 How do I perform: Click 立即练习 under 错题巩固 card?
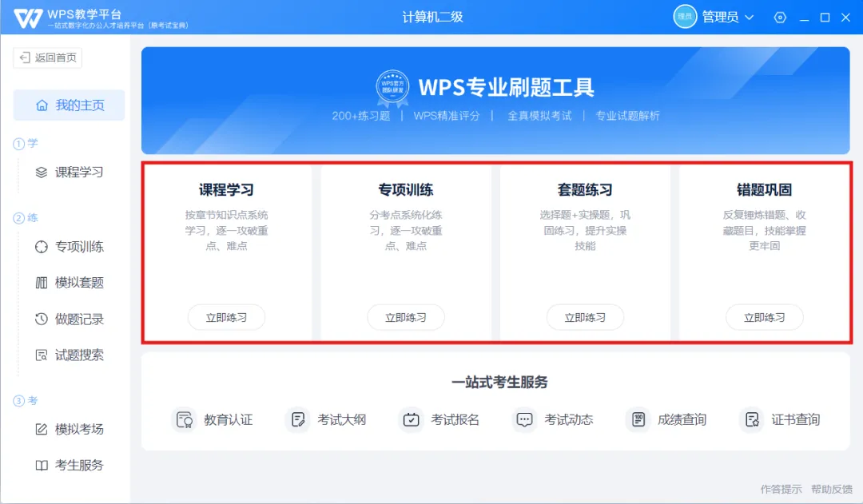pos(765,317)
